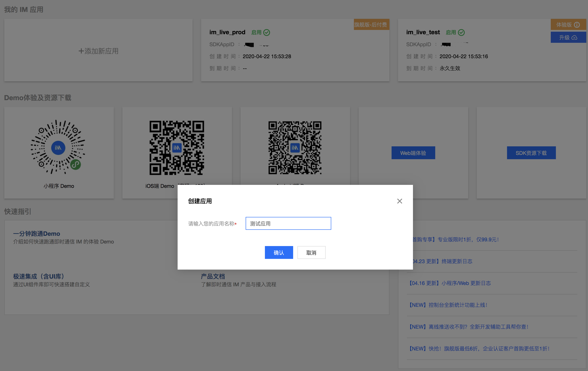Open 极速集成（含UI库）guide link

[x=39, y=276]
